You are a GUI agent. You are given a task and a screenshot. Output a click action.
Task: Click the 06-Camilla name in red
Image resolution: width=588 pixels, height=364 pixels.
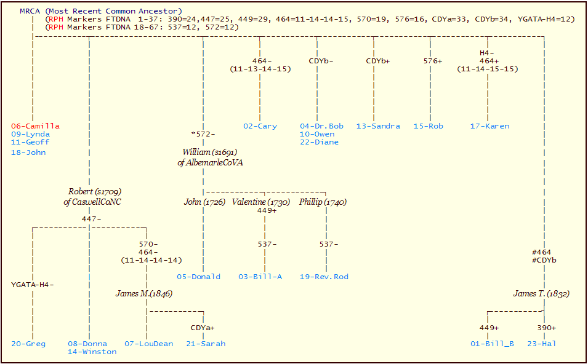pyautogui.click(x=35, y=126)
